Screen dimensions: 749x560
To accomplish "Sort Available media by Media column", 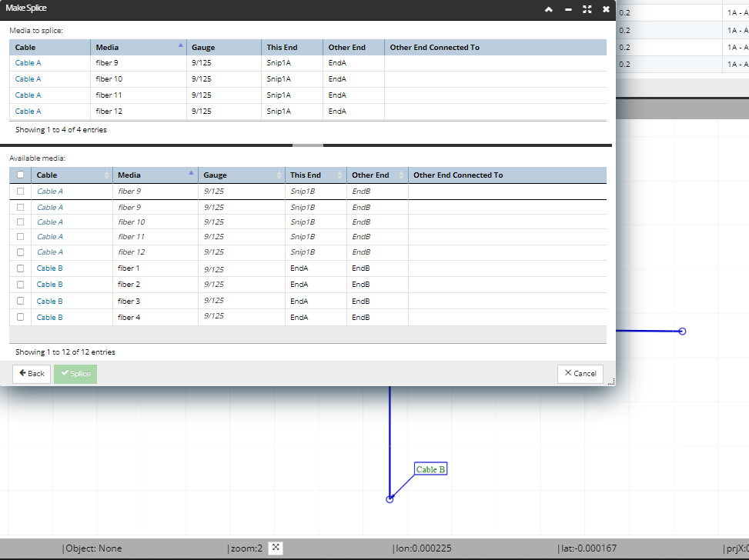I will pos(155,175).
